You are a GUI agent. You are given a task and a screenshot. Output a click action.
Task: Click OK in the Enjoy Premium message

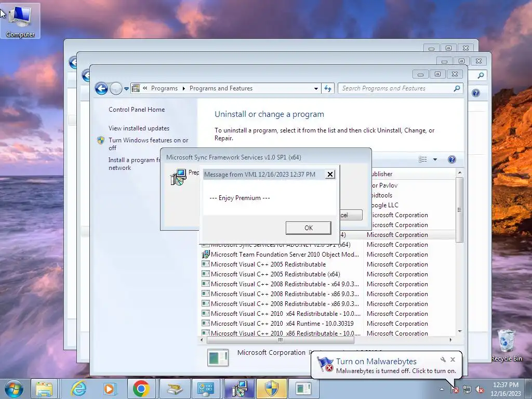(x=309, y=228)
